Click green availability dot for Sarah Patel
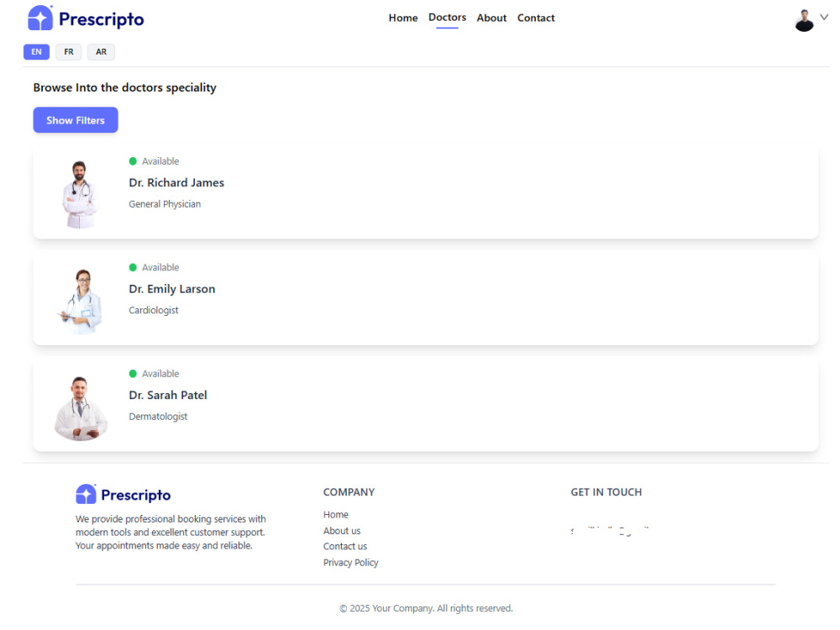This screenshot has width=840, height=630. point(133,374)
